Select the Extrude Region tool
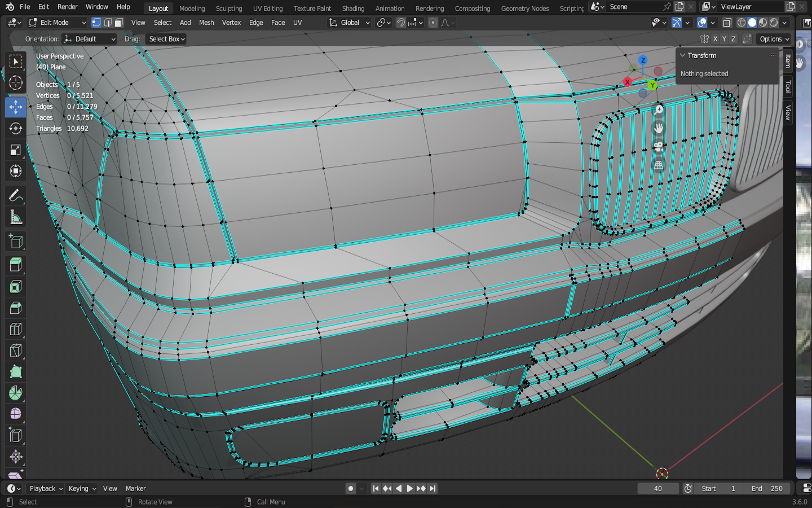Viewport: 812px width, 508px height. pyautogui.click(x=16, y=265)
